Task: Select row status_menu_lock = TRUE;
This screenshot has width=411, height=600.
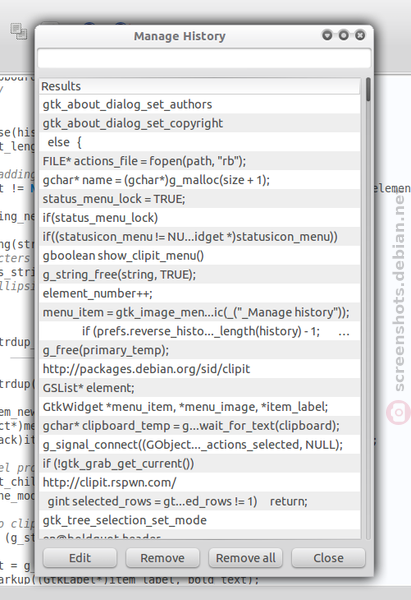Action: 200,199
